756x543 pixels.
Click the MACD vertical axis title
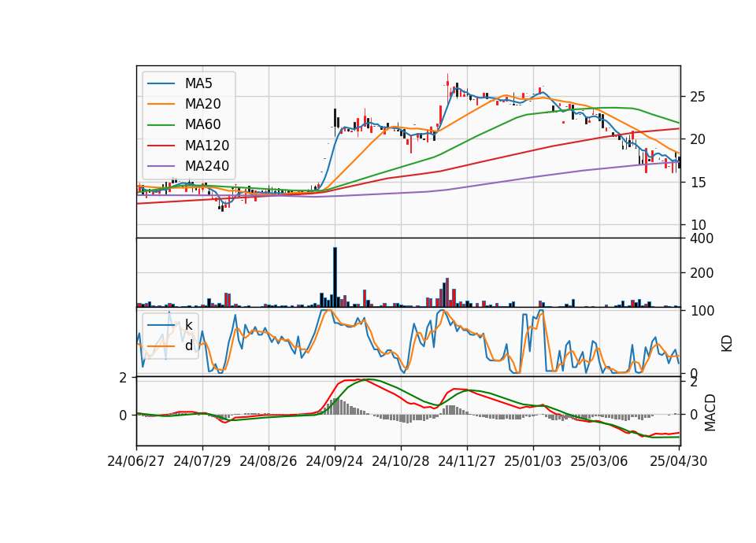(710, 412)
